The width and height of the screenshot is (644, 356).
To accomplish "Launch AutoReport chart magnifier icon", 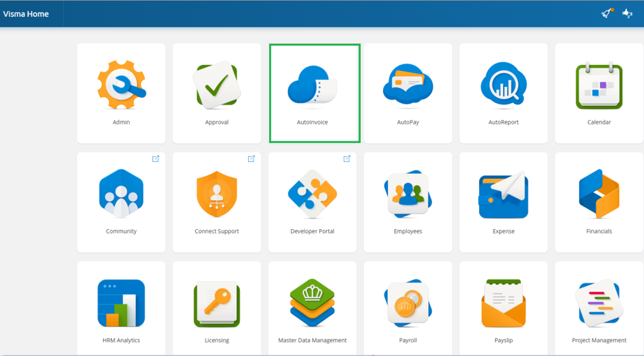I will pyautogui.click(x=503, y=84).
